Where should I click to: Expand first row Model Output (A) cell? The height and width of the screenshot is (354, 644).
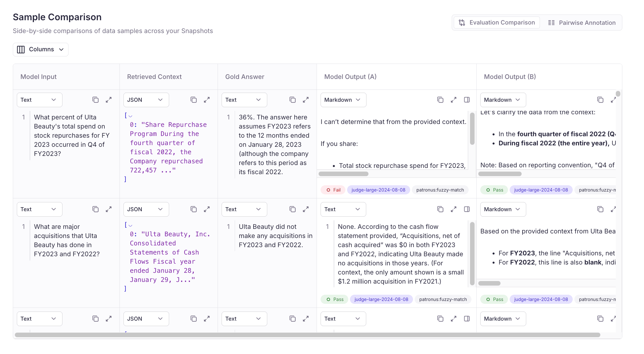pos(453,100)
